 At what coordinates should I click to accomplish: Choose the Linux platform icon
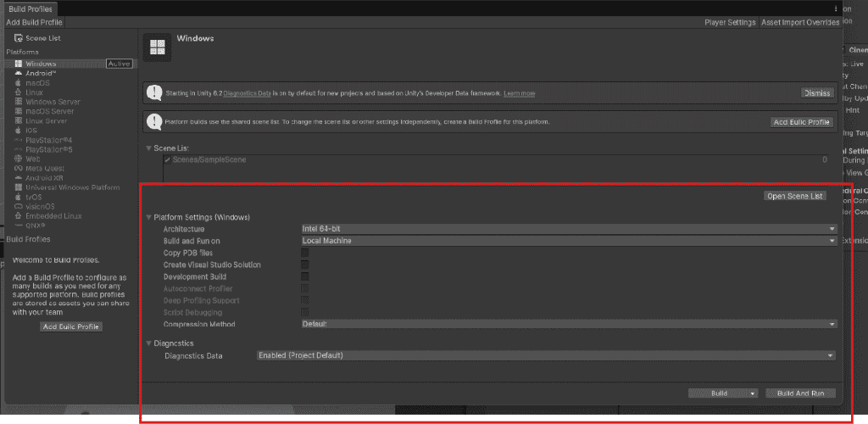pyautogui.click(x=19, y=92)
